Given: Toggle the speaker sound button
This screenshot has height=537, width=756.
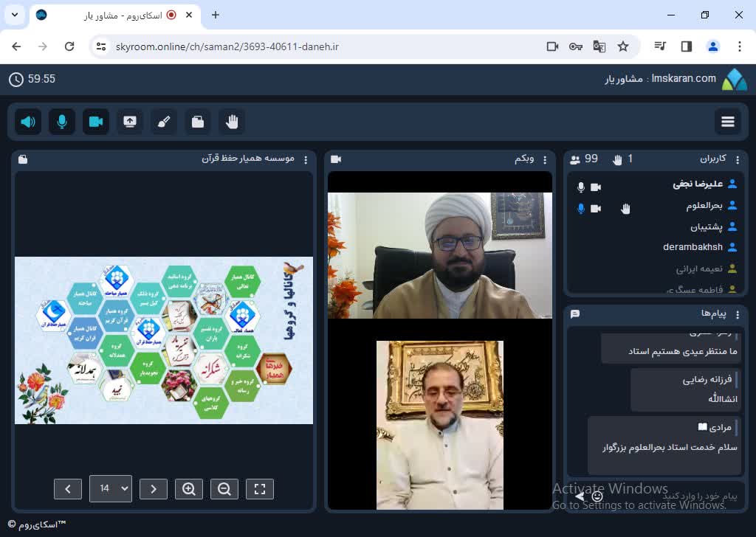Looking at the screenshot, I should point(28,122).
